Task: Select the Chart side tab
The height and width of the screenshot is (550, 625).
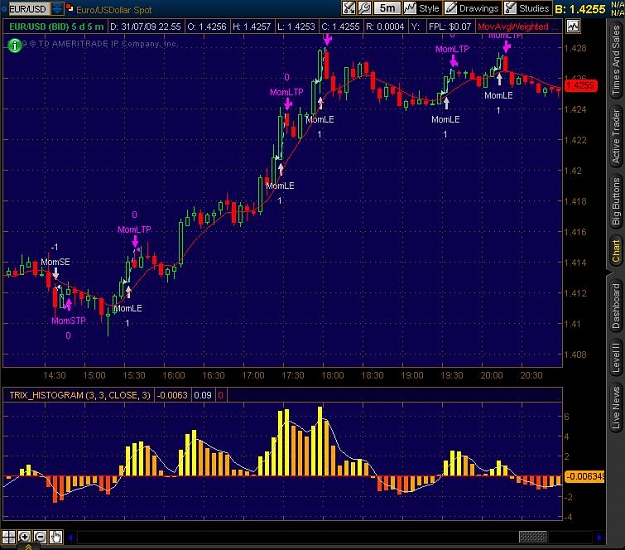Action: coord(616,251)
